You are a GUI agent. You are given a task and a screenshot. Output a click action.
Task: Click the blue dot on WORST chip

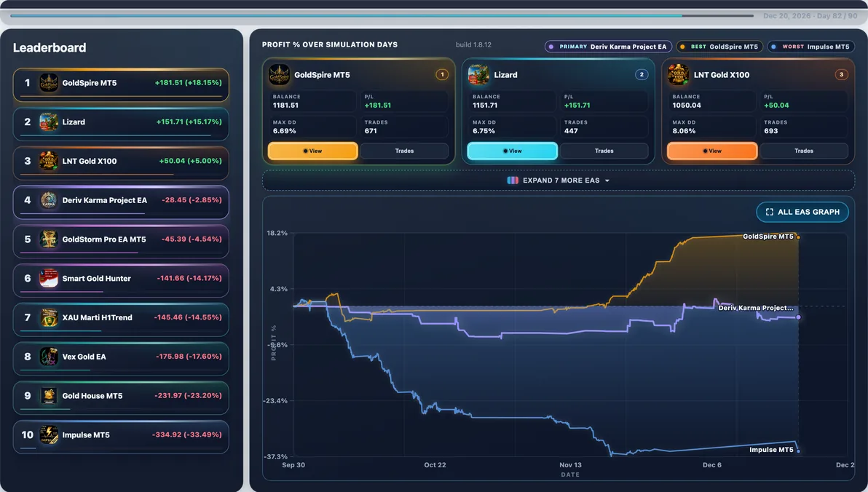tap(774, 47)
